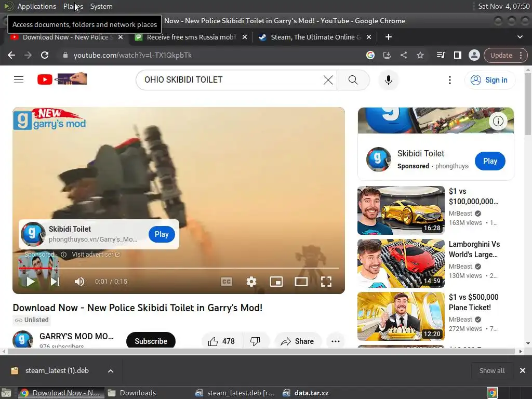Screen dimensions: 532x399
Task: Switch to data.tar.xz taskbar window
Action: pos(307,393)
